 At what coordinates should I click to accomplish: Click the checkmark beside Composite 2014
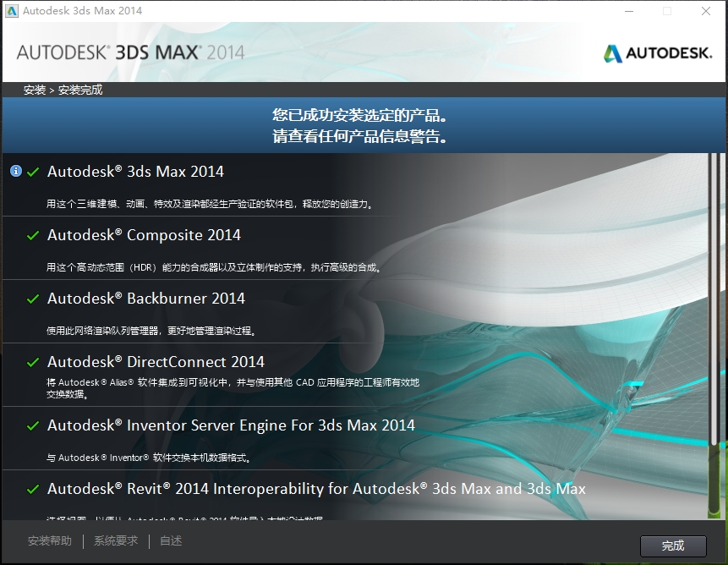[x=33, y=235]
